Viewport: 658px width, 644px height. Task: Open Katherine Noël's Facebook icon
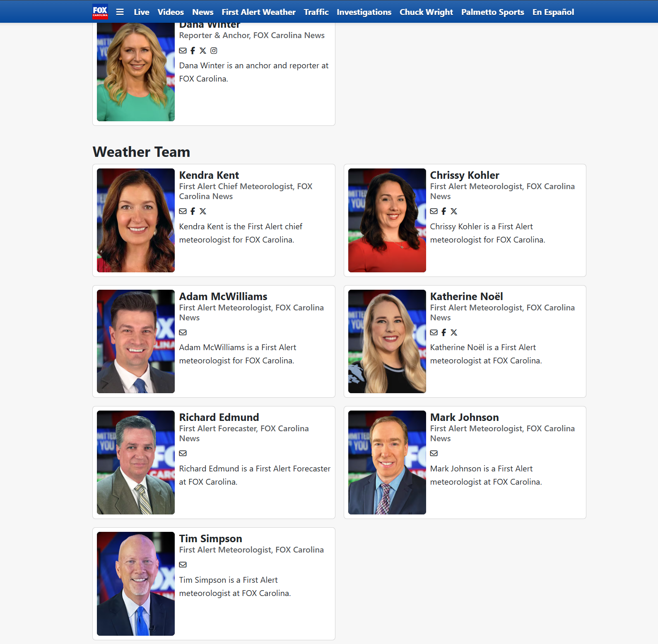[444, 332]
